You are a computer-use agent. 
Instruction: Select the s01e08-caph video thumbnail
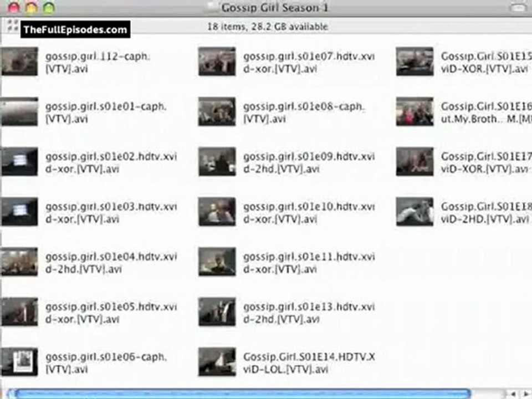(x=217, y=111)
